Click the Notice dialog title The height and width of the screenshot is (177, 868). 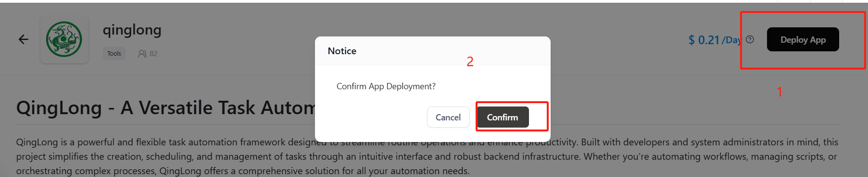click(342, 51)
